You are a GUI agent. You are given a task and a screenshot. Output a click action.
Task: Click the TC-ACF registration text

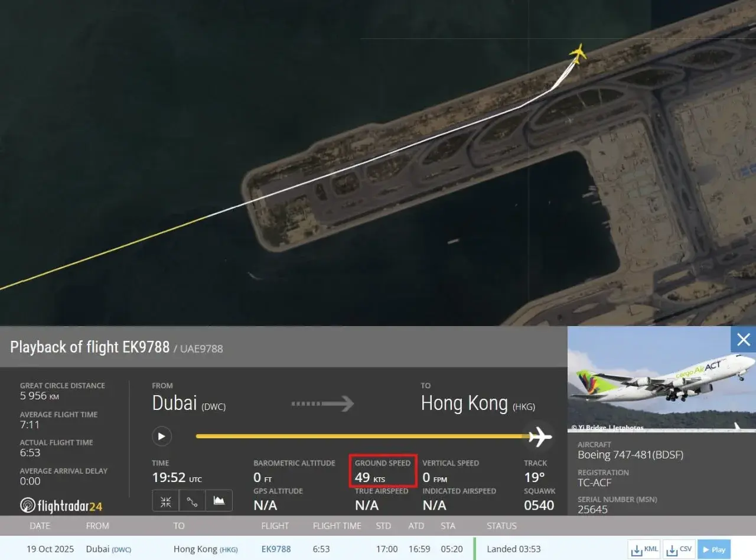(x=594, y=483)
